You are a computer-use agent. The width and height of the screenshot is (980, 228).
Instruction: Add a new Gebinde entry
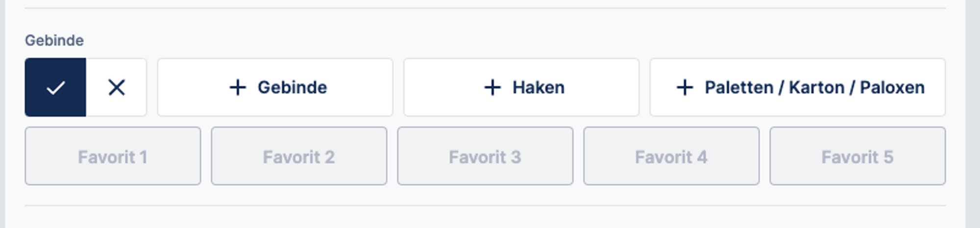click(275, 88)
